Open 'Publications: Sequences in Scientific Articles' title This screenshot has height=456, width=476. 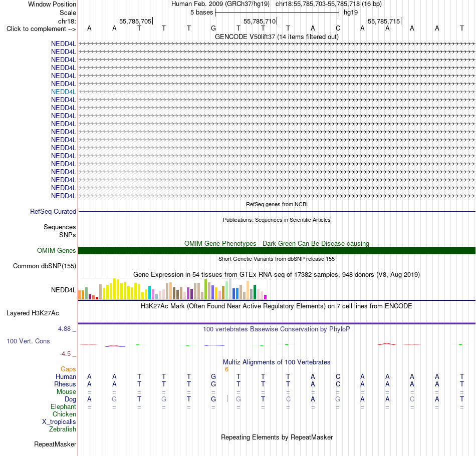(277, 220)
